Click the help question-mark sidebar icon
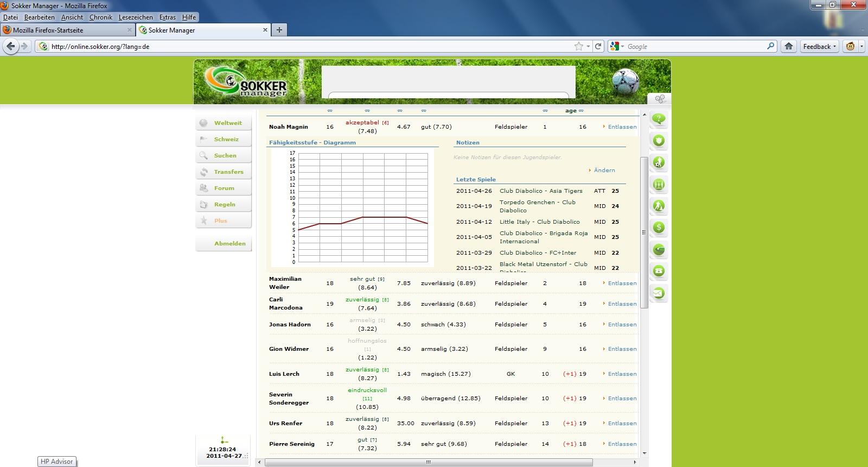The width and height of the screenshot is (868, 467). click(659, 119)
